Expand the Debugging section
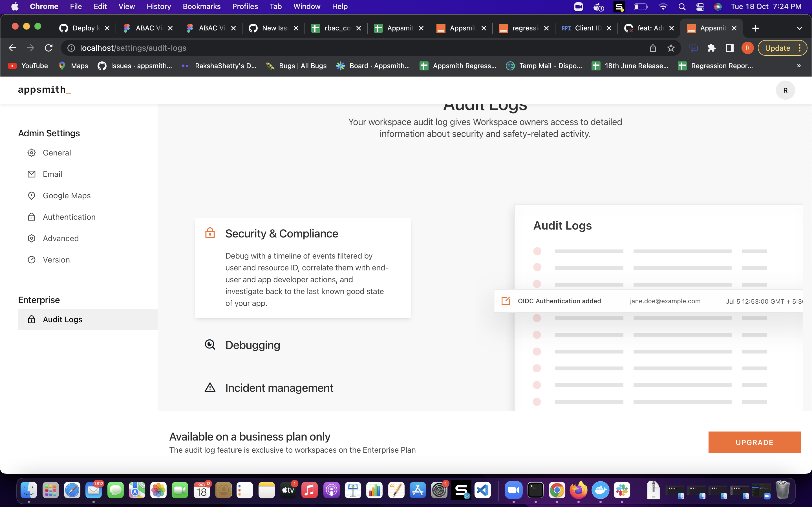 (252, 345)
